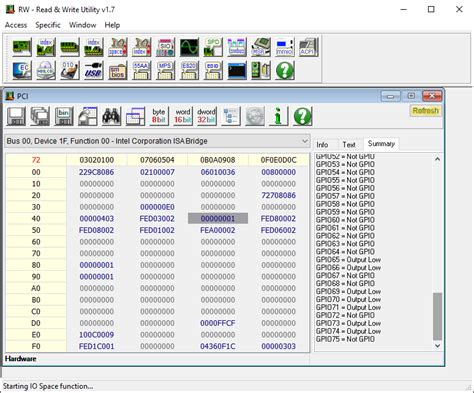
Task: Click the binoculars Find icon
Action: tap(112, 116)
